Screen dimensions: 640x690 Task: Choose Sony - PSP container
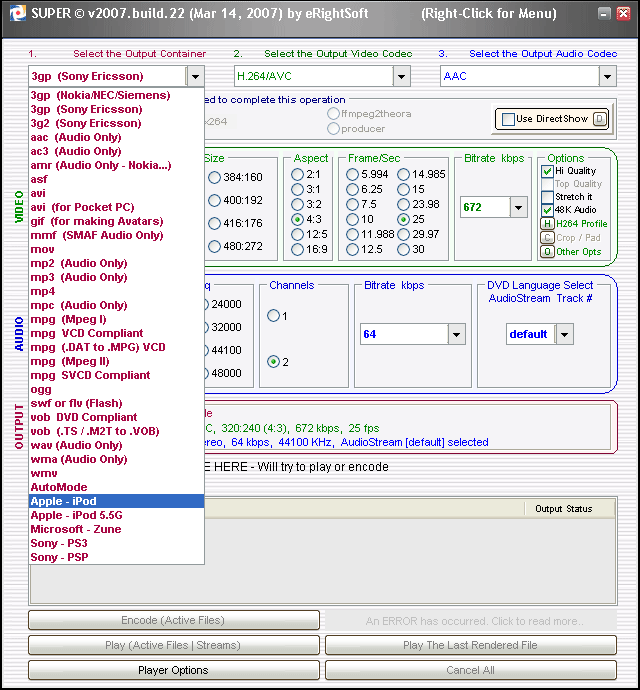(117, 557)
